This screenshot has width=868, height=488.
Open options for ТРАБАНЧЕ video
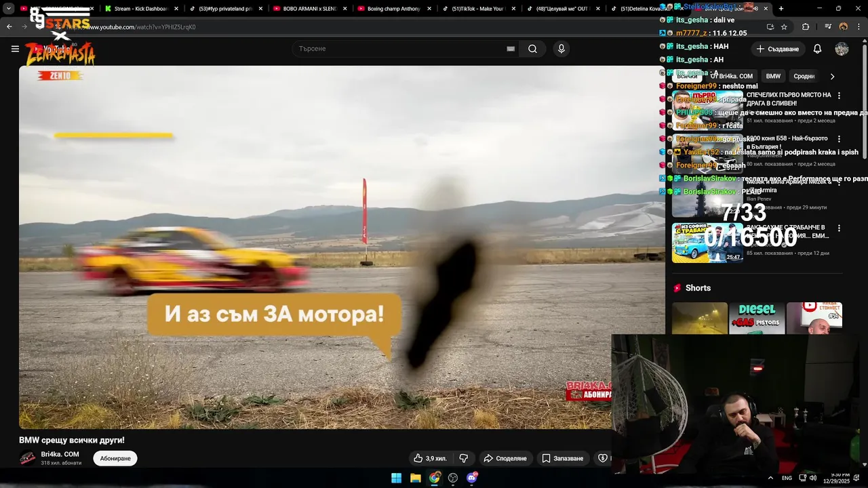click(x=839, y=228)
